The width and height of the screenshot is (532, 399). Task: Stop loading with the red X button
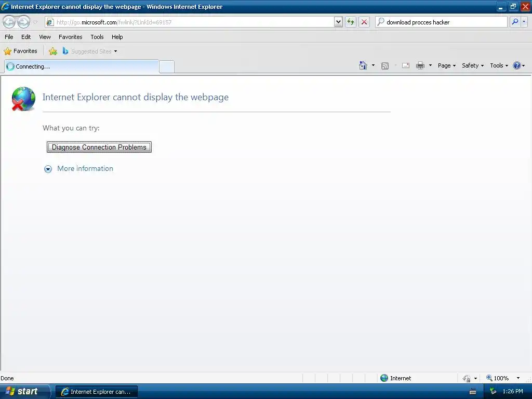[x=364, y=22]
